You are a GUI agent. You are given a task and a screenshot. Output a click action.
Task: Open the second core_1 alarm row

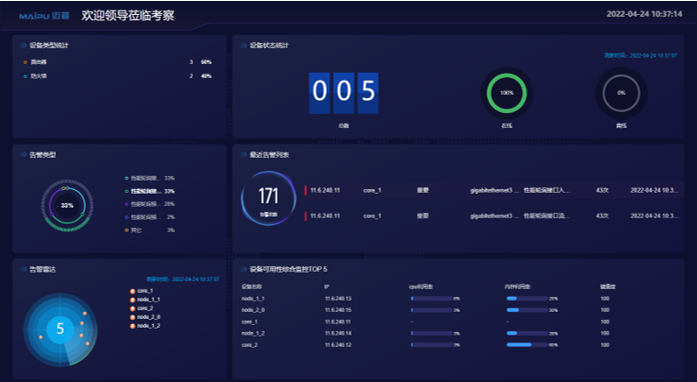[x=493, y=216]
